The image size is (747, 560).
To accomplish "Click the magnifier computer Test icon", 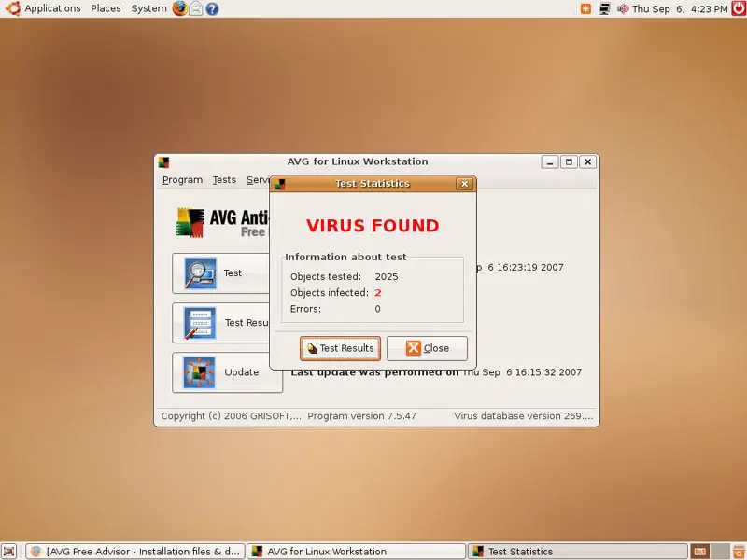I will point(200,273).
